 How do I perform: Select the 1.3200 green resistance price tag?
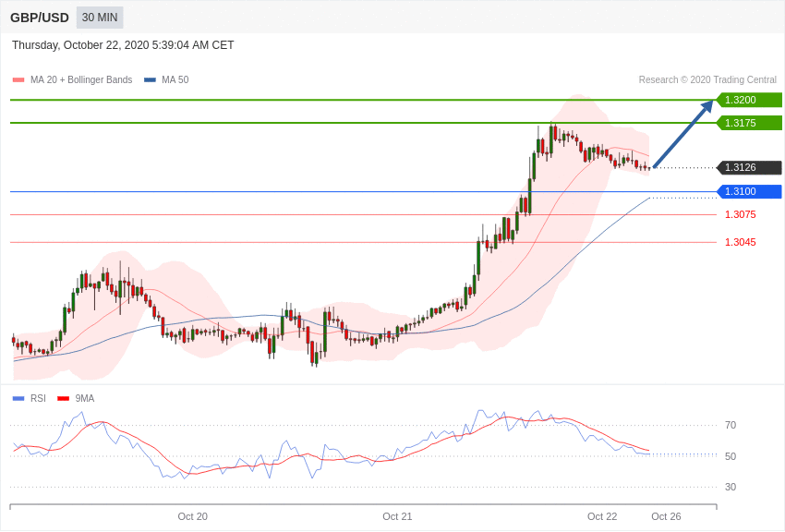click(749, 100)
